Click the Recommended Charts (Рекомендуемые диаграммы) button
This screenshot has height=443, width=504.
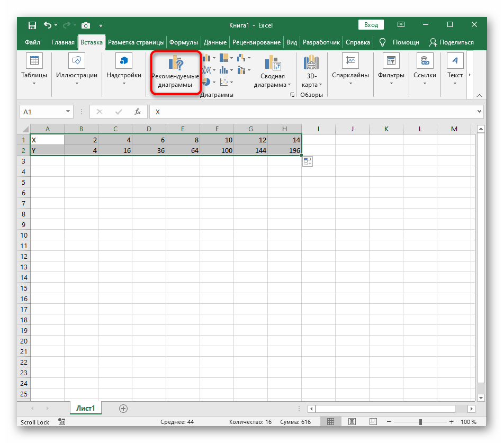175,73
